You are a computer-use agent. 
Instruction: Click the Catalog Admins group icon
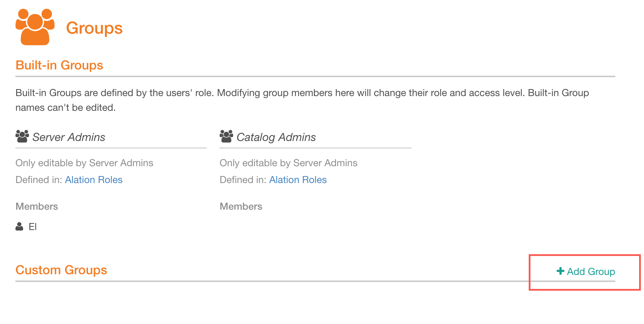click(226, 136)
